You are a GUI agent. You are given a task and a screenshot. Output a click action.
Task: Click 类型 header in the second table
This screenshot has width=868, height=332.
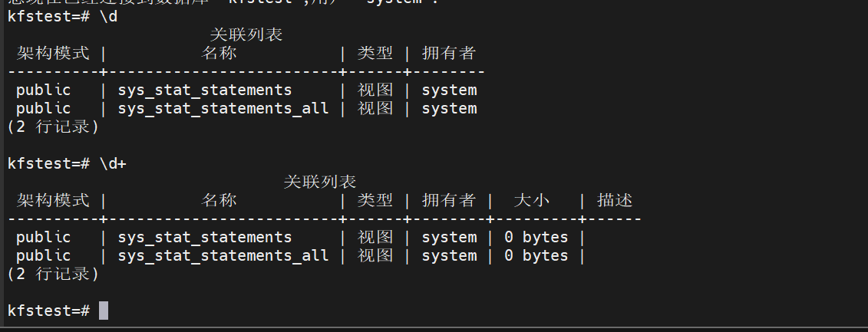pyautogui.click(x=375, y=200)
